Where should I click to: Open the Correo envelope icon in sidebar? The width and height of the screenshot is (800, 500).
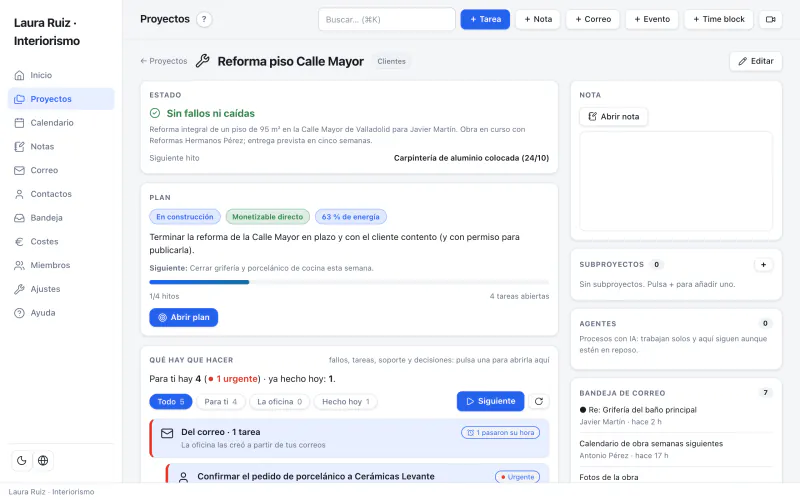click(19, 170)
